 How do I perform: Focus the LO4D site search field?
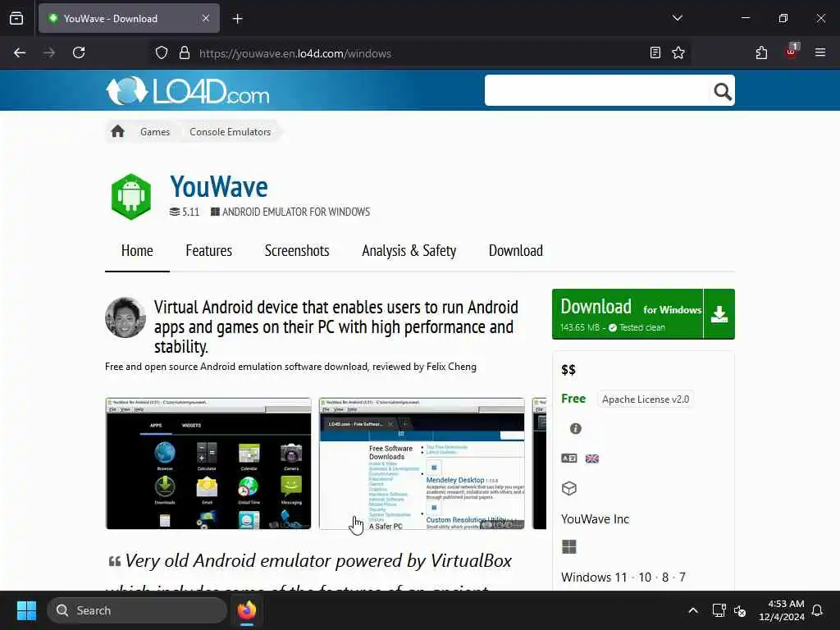(x=597, y=90)
